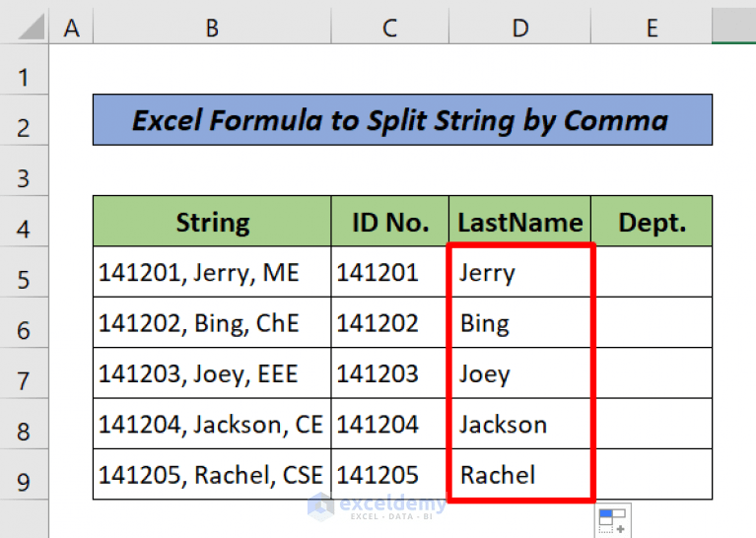Select column D header

click(519, 28)
